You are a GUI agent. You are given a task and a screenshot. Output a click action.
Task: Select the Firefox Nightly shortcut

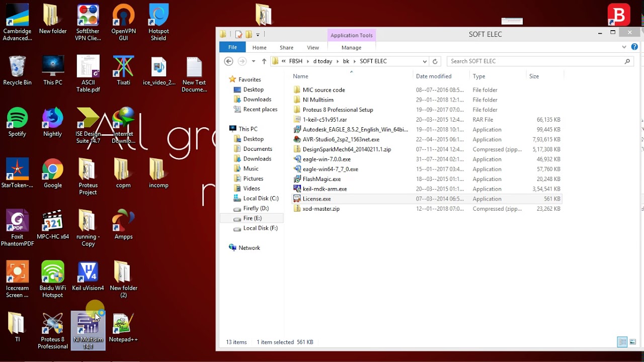click(52, 122)
